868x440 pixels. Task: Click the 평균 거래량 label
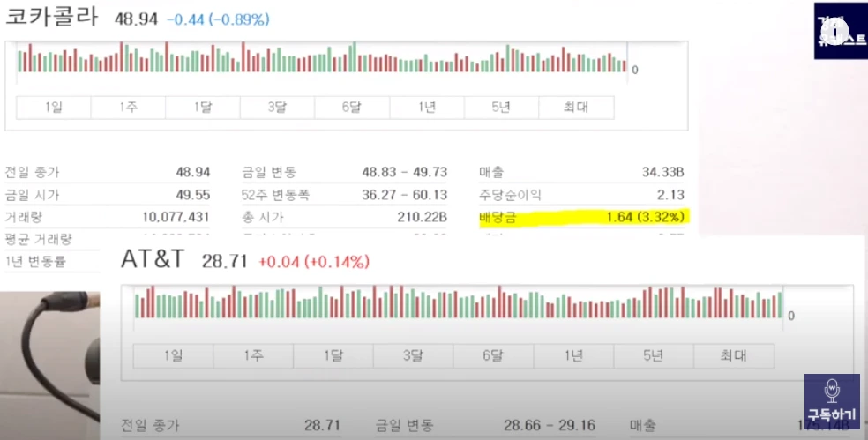38,239
